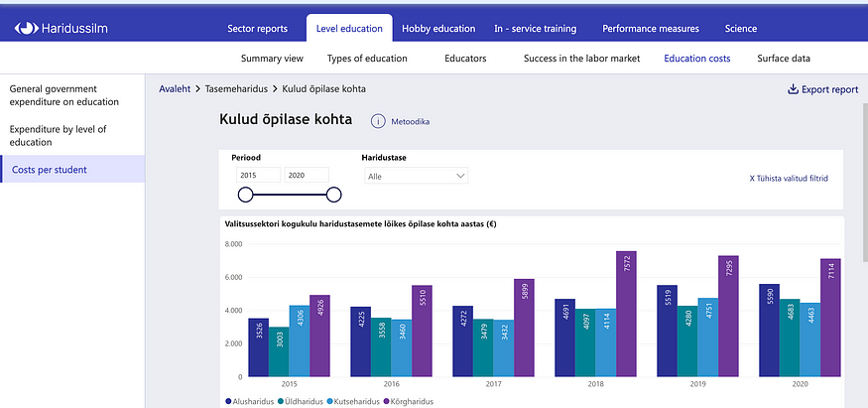Click the 2020 period end field
Image resolution: width=868 pixels, height=408 pixels.
(307, 175)
